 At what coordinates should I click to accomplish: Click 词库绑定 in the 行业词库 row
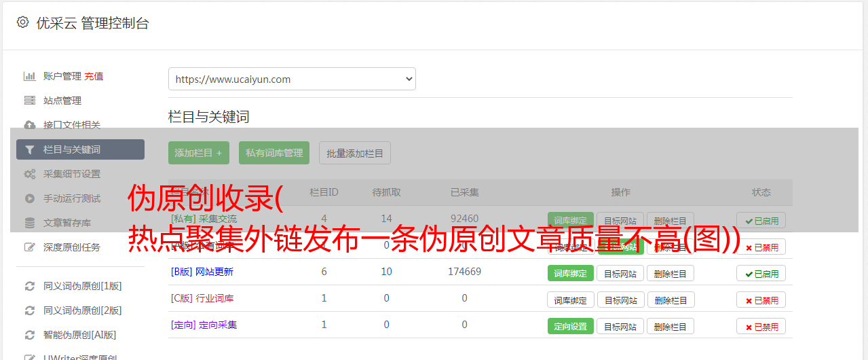pos(570,300)
